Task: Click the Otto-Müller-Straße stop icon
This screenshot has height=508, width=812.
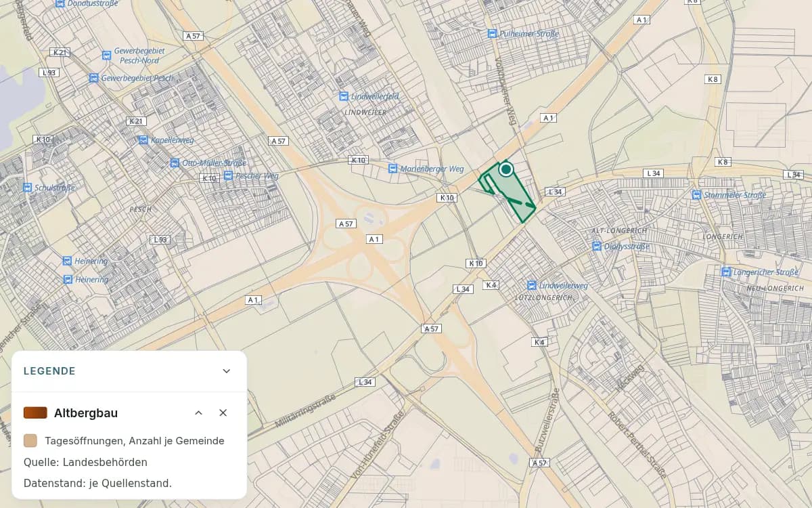Action: tap(175, 163)
